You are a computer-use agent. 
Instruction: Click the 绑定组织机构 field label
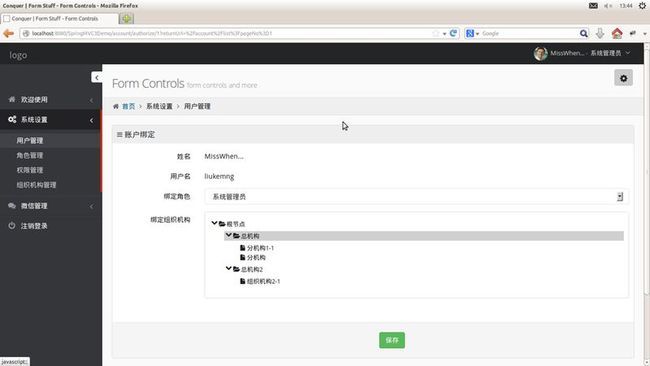(x=170, y=220)
